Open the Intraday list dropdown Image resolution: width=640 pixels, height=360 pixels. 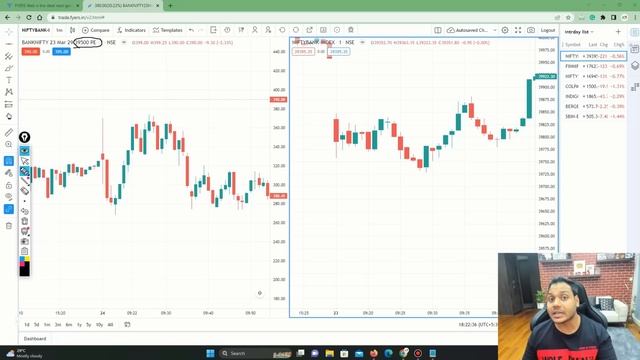579,32
